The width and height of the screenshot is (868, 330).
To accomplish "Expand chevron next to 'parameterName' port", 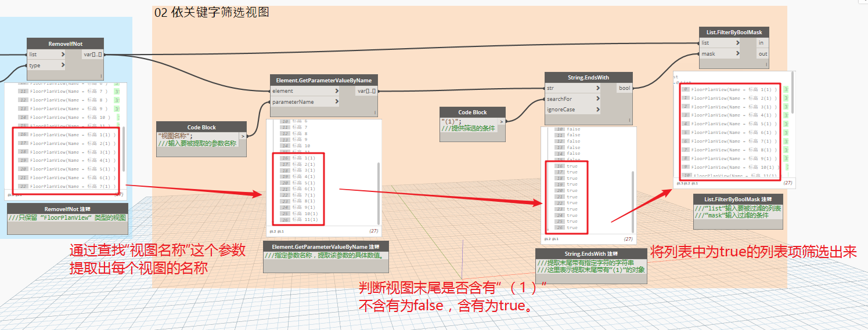I will pyautogui.click(x=336, y=102).
